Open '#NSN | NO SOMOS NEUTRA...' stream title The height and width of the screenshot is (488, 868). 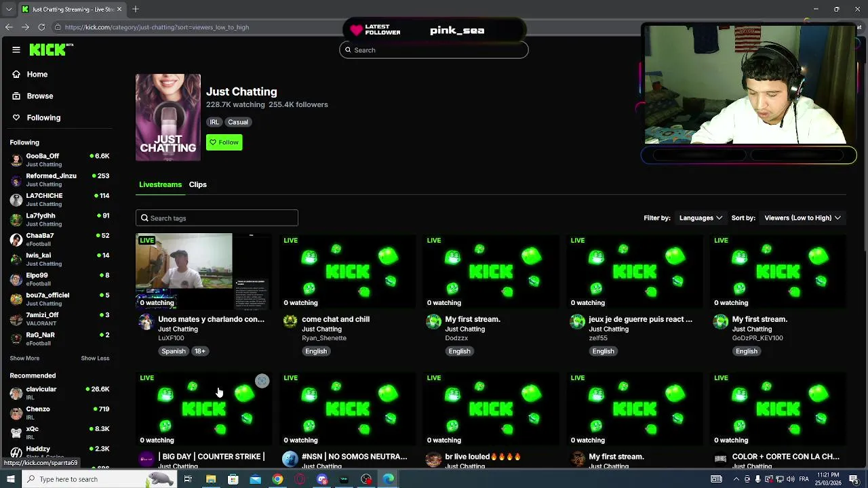(x=355, y=457)
